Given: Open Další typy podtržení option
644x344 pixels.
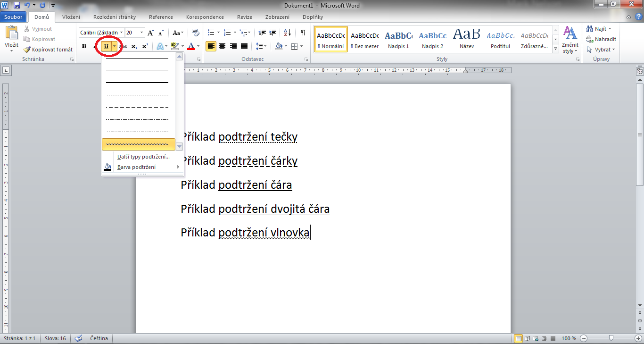Looking at the screenshot, I should coord(143,157).
